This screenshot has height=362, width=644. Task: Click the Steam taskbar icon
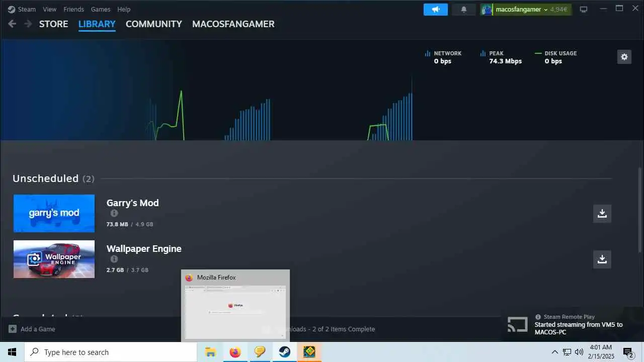click(x=284, y=352)
